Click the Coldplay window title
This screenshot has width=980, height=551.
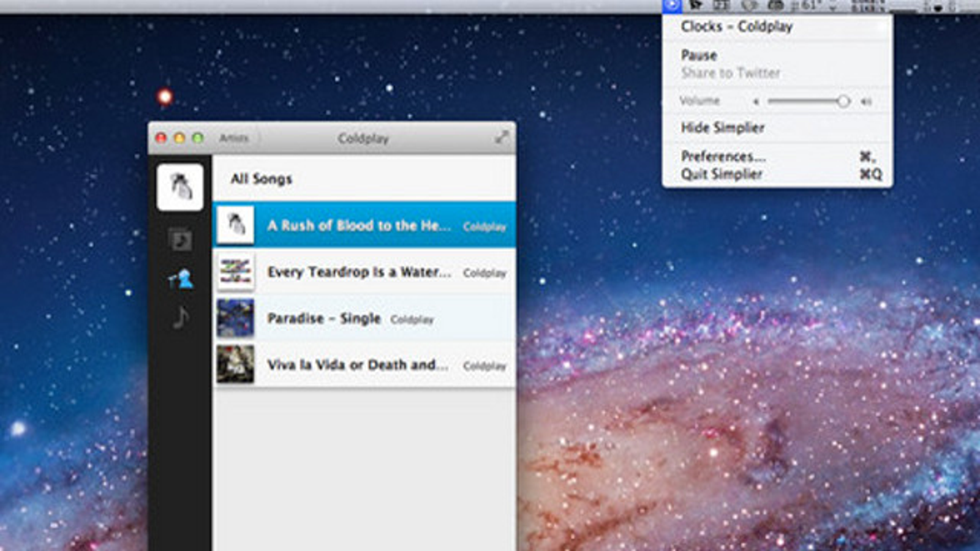click(x=363, y=138)
